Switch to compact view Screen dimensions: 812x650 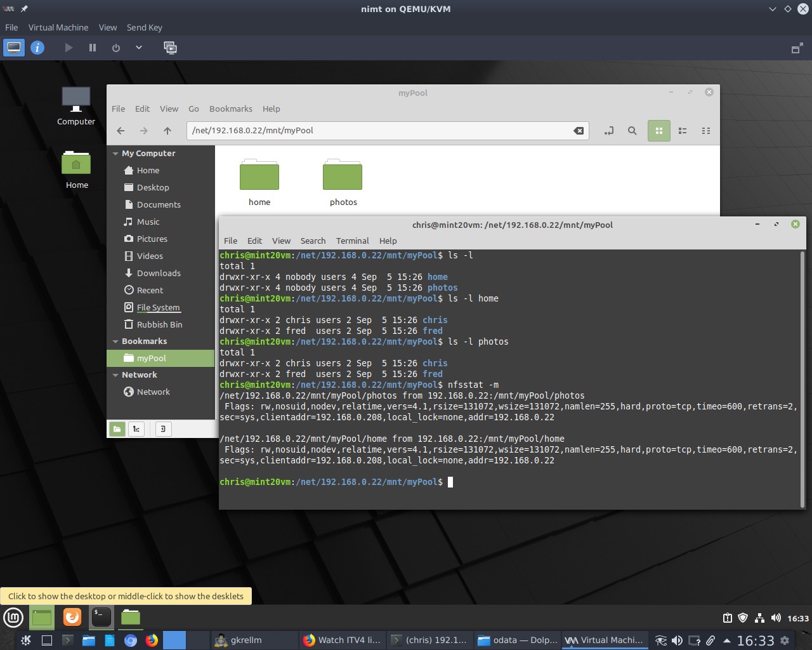(706, 131)
